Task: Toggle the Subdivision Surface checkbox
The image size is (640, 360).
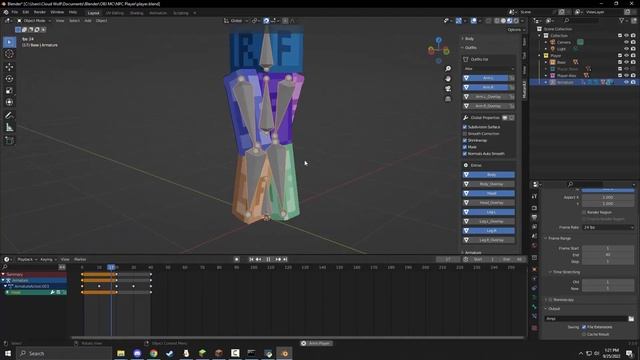Action: point(464,127)
